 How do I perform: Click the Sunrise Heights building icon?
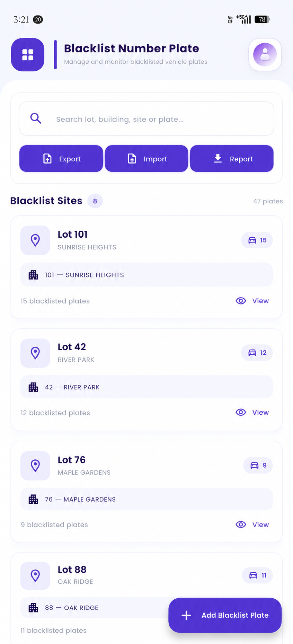[33, 275]
